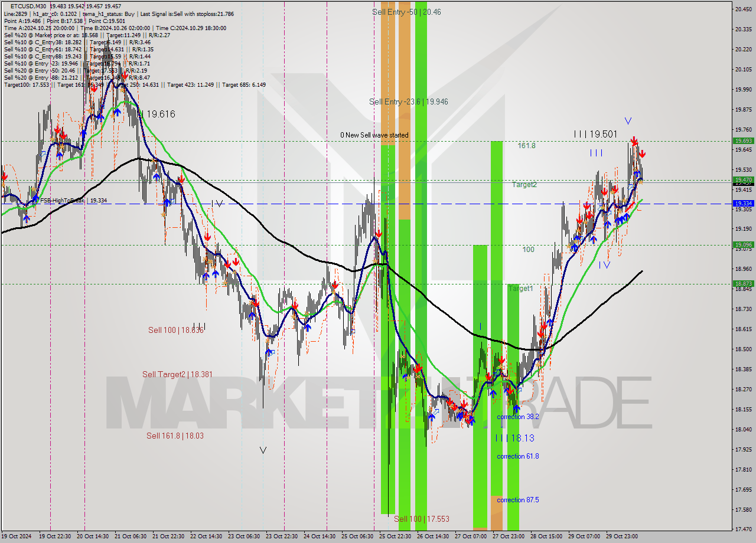Click the blue 19.334 price tag
Image resolution: width=756 pixels, height=543 pixels.
click(743, 203)
